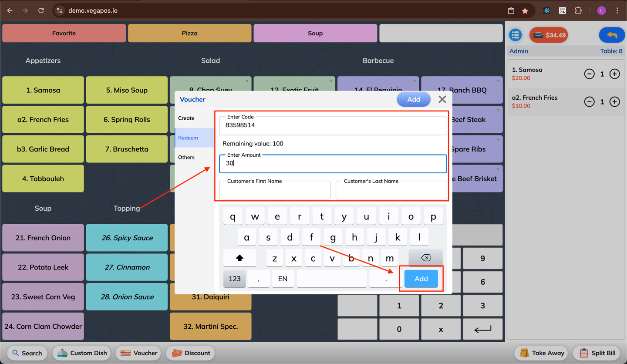Toggle the 123 numeric keyboard key
The height and width of the screenshot is (364, 627).
(x=234, y=279)
